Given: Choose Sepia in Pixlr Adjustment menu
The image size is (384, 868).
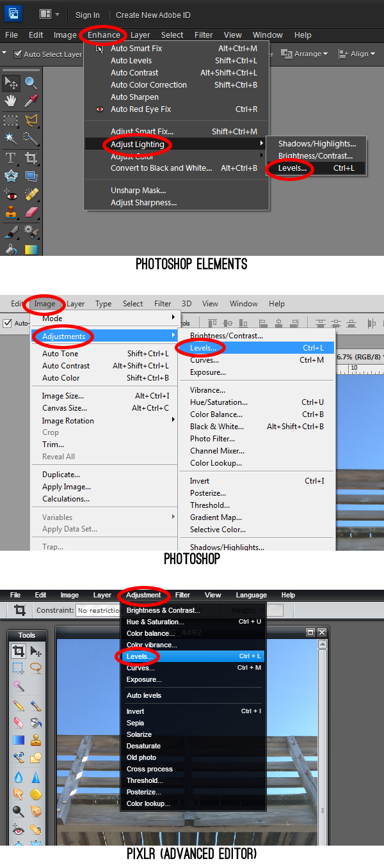Looking at the screenshot, I should tap(192, 723).
